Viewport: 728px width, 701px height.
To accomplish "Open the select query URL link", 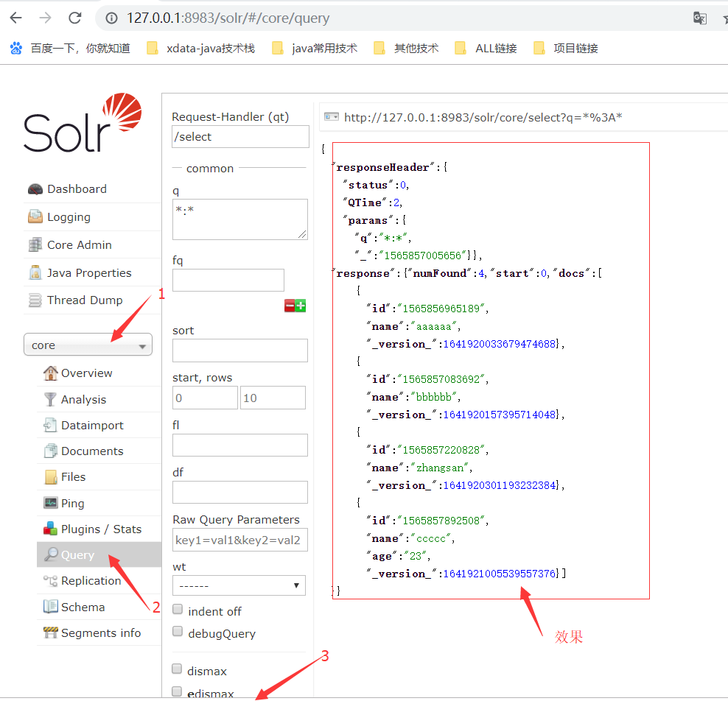I will (483, 117).
